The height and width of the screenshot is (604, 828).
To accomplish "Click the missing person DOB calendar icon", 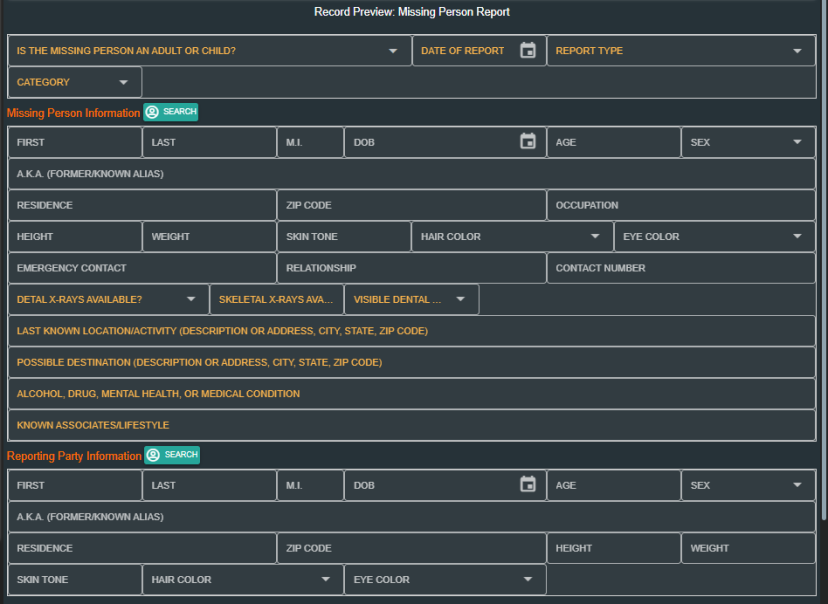I will (528, 142).
